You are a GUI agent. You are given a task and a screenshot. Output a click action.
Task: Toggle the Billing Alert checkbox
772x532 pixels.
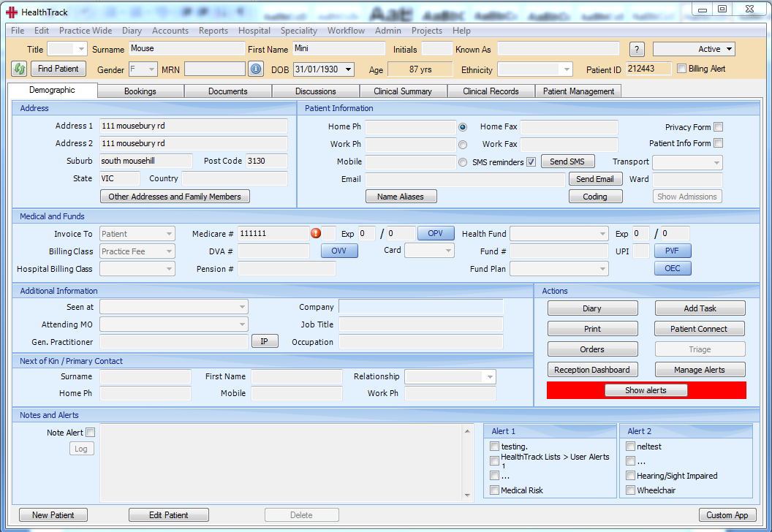(x=681, y=69)
